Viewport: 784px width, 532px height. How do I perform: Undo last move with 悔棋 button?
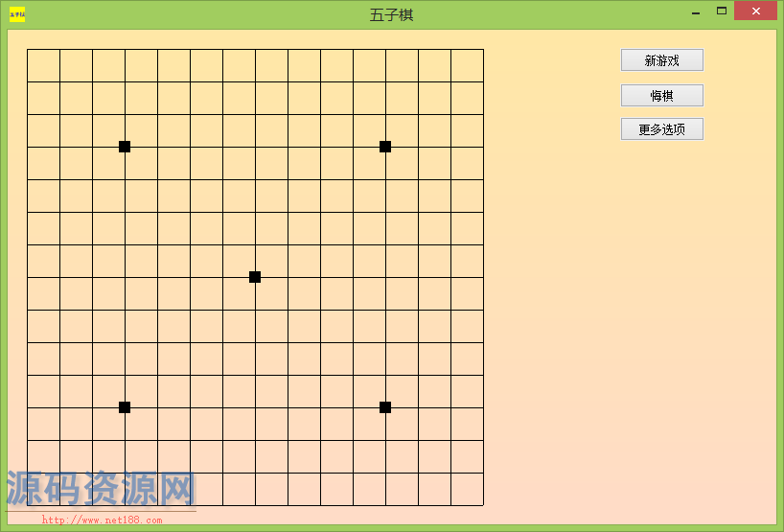662,95
